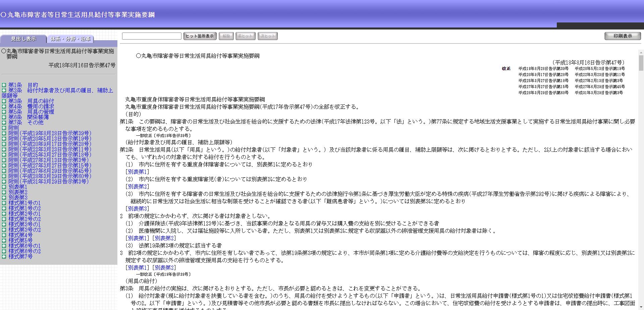Click the plus icon next to 様式第4号
This screenshot has width=644, height=310.
click(x=4, y=235)
